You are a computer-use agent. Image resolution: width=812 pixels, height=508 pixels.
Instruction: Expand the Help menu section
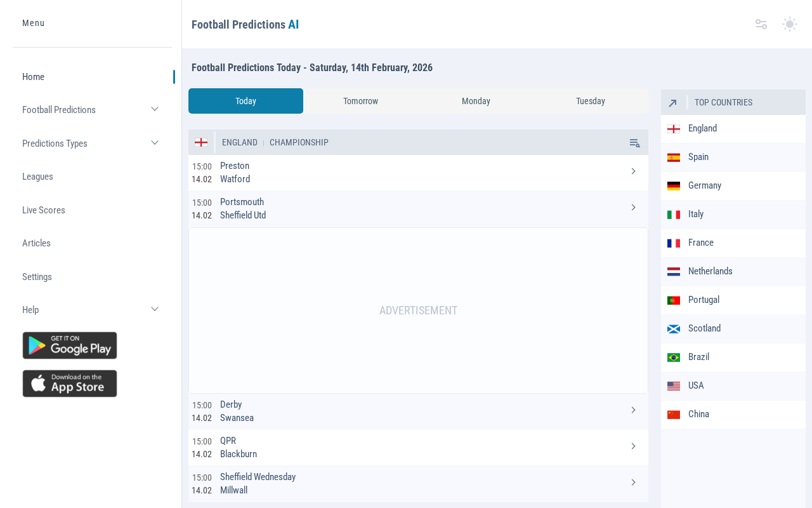coord(155,309)
